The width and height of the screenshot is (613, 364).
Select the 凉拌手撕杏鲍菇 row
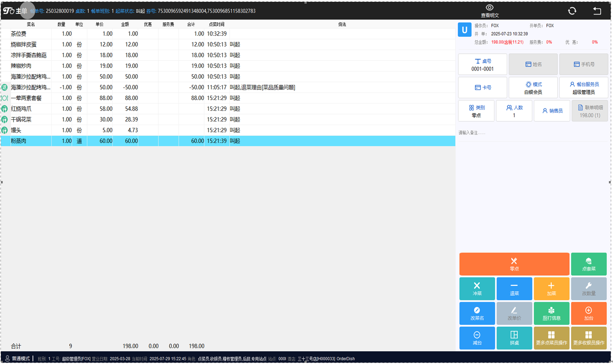(x=228, y=55)
